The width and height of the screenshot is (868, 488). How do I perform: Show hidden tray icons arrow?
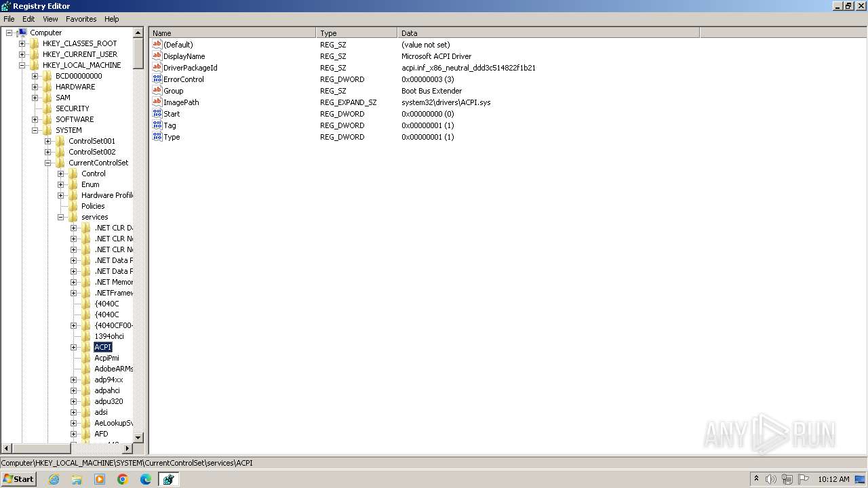coord(756,479)
